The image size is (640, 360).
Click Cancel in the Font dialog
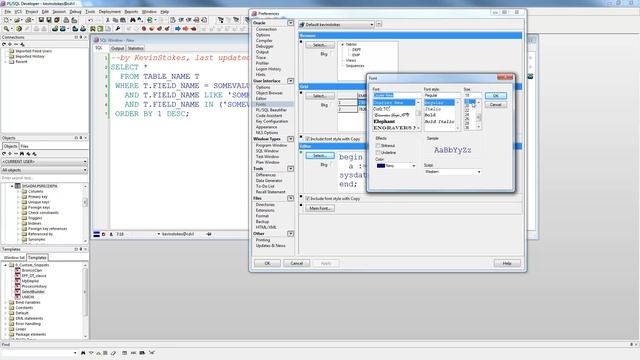(x=496, y=105)
